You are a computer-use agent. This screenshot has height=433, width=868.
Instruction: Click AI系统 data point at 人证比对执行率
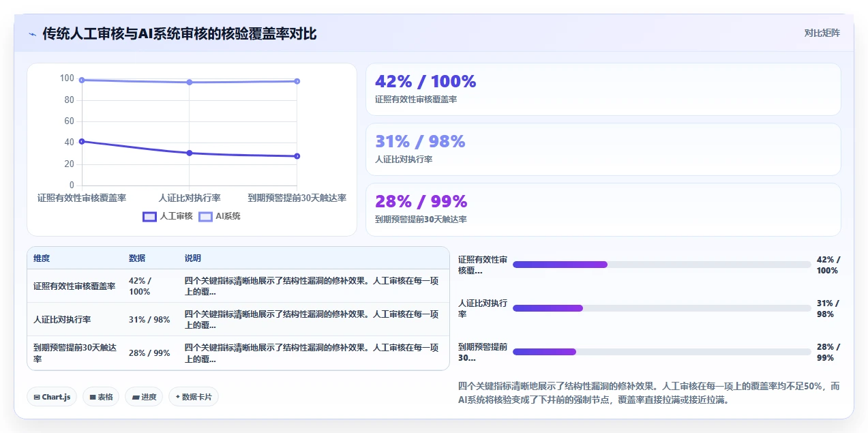[x=190, y=82]
